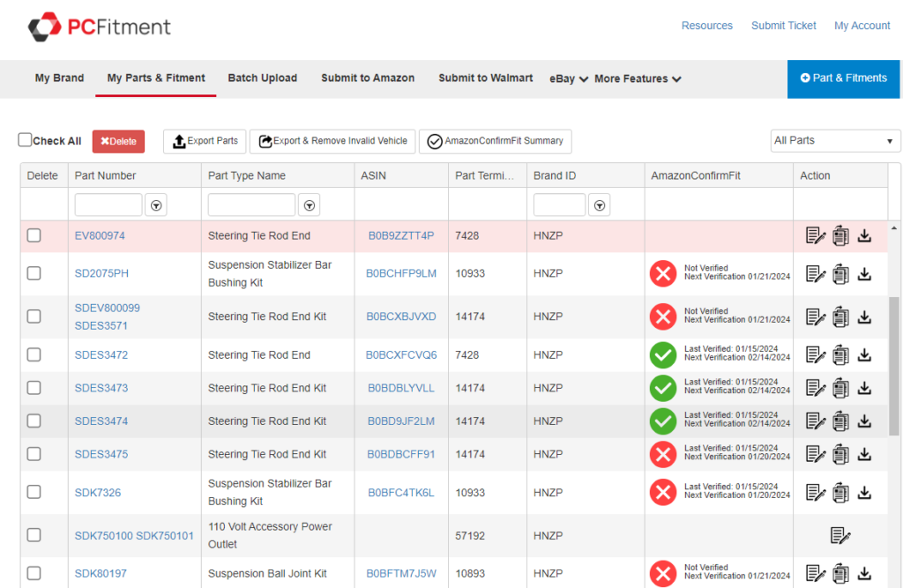Screen dimensions: 903x588
Task: Click the filter icon beside Part Number search box
Action: [x=156, y=205]
